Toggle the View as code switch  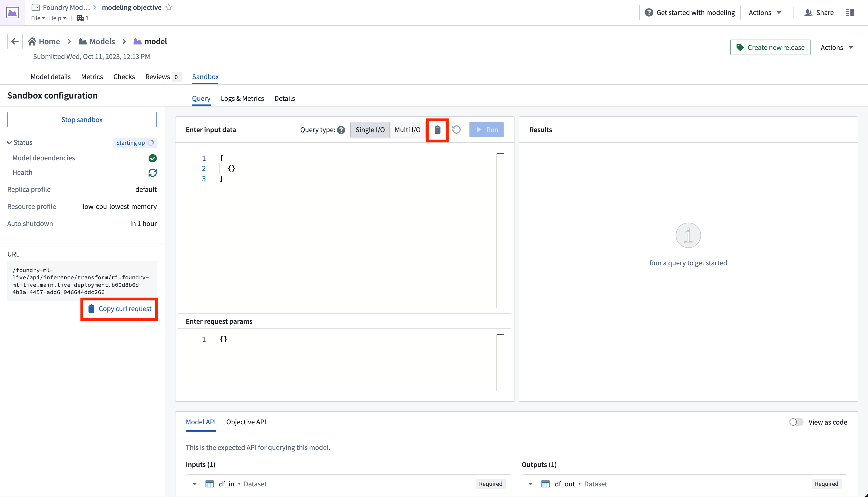point(795,422)
